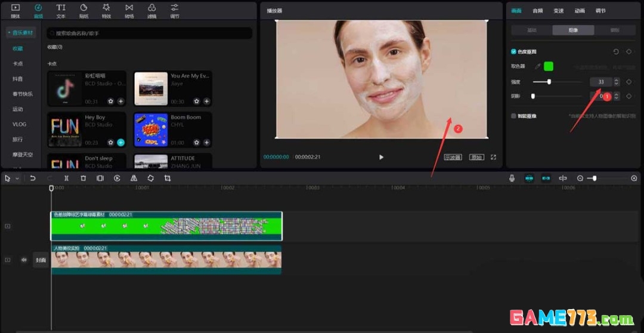Screen dimensions: 644x333
Task: Open the selection tool mode dropdown arrow
Action: [17, 179]
